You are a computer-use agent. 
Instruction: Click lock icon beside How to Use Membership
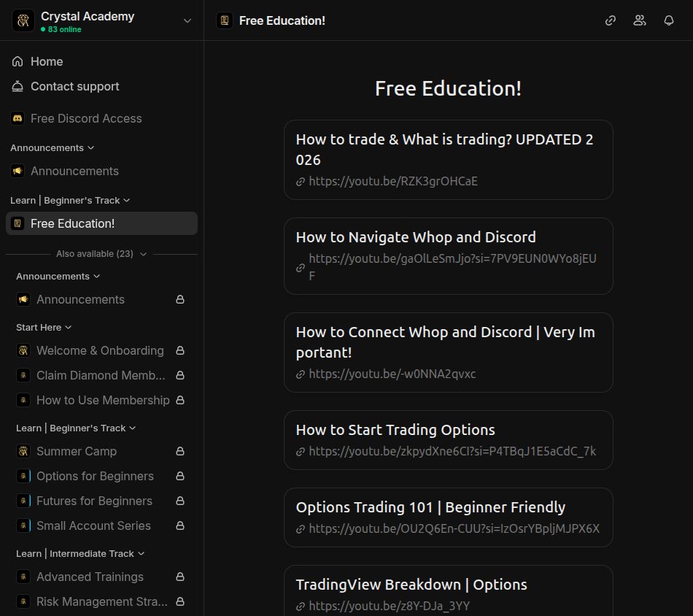click(180, 400)
